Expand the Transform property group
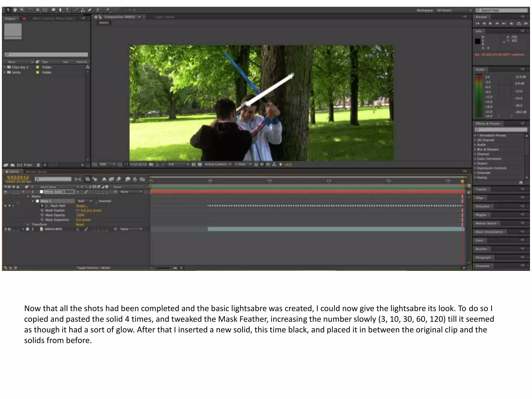The height and width of the screenshot is (399, 532). coord(28,224)
